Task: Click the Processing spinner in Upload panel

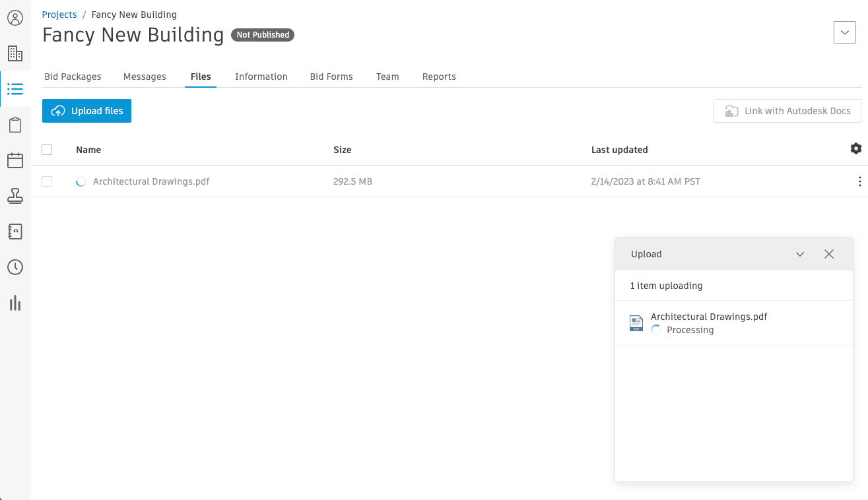Action: [656, 330]
